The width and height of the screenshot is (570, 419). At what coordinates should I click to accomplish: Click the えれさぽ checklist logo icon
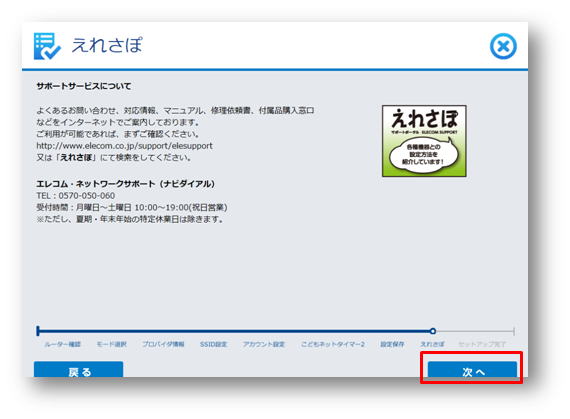pyautogui.click(x=47, y=46)
